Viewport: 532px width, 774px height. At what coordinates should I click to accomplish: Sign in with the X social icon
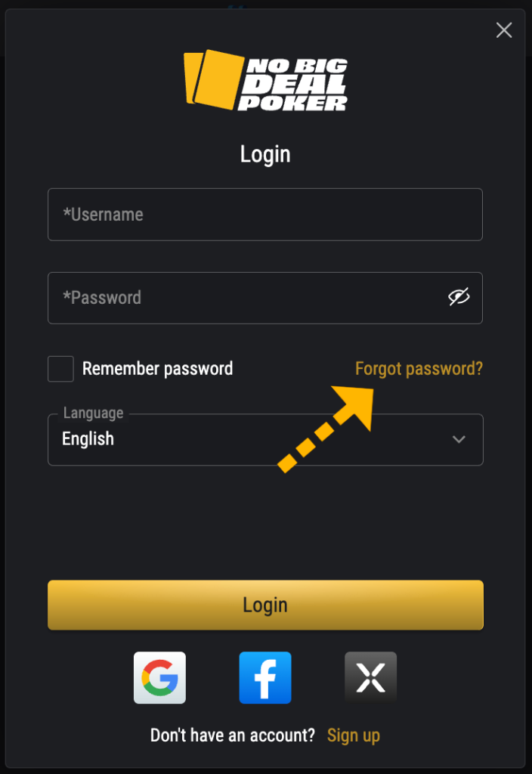370,677
